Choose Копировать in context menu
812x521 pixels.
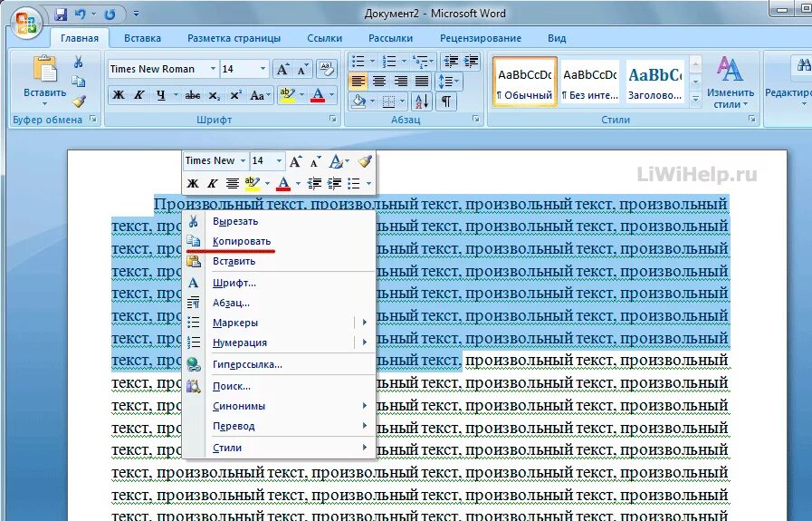tap(279, 242)
